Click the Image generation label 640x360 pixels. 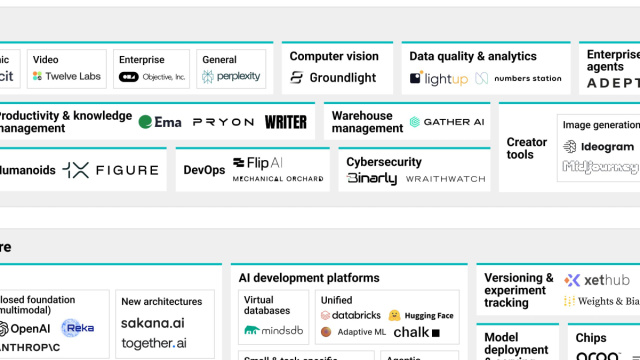601,125
